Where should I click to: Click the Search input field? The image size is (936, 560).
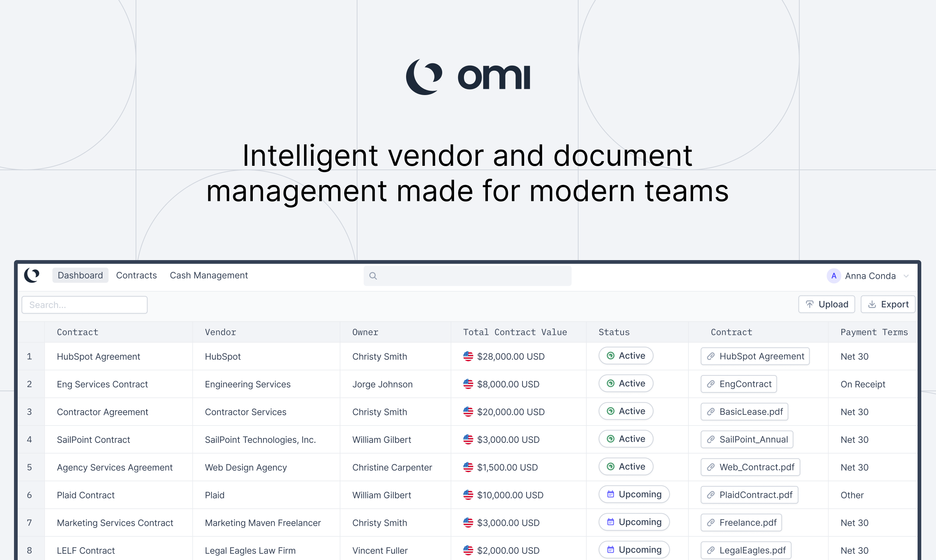pos(85,305)
